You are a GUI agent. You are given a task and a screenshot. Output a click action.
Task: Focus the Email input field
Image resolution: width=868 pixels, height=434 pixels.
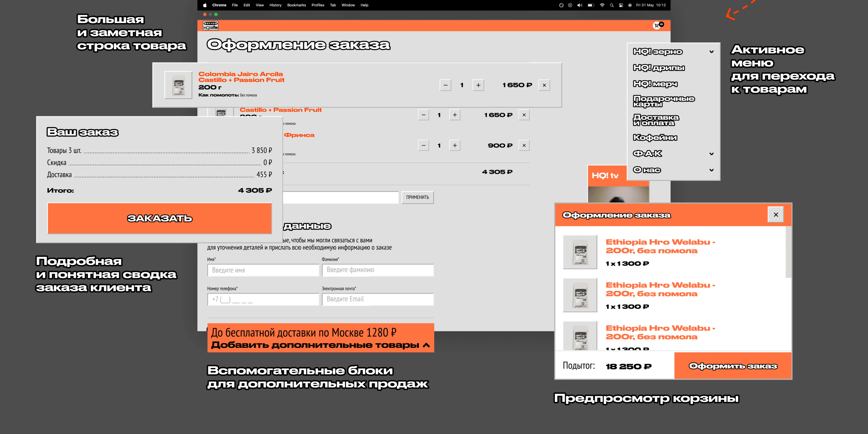[x=378, y=299]
